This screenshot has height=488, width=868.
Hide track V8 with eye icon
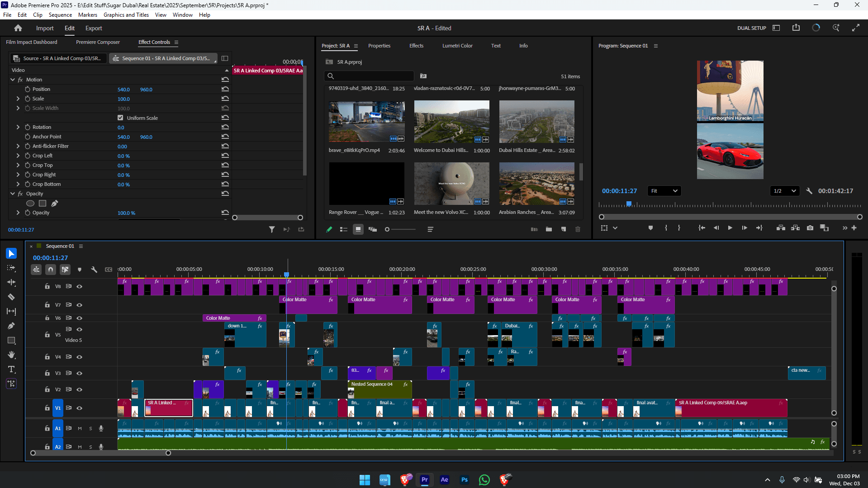(x=80, y=286)
